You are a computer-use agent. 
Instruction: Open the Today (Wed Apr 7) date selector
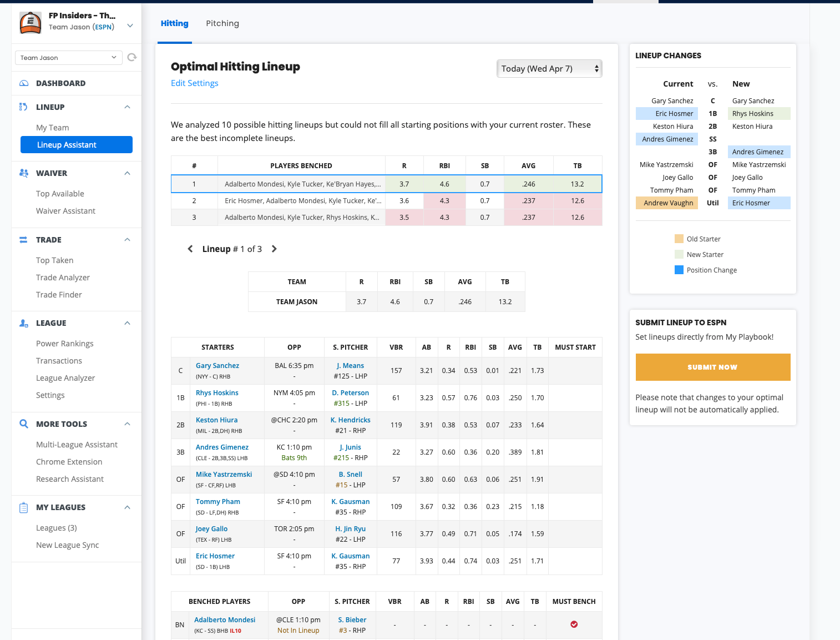(549, 68)
